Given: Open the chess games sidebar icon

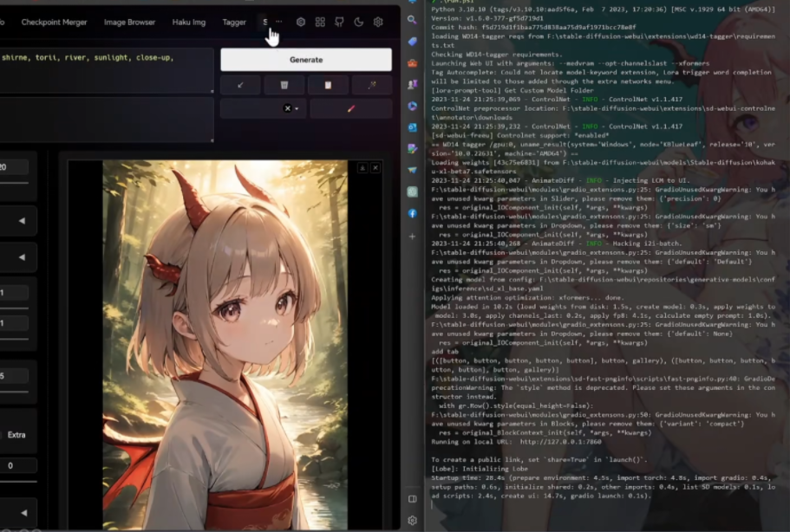Looking at the screenshot, I should tap(412, 85).
